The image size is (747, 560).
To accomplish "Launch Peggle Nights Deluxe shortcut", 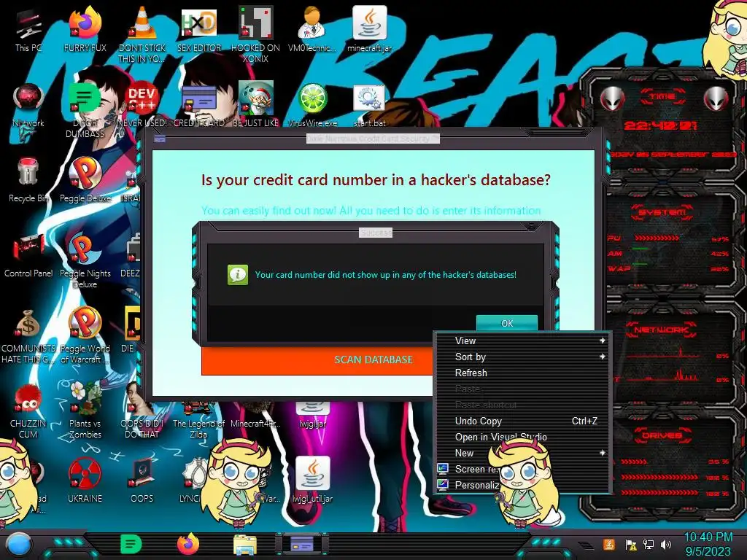I will coord(85,260).
